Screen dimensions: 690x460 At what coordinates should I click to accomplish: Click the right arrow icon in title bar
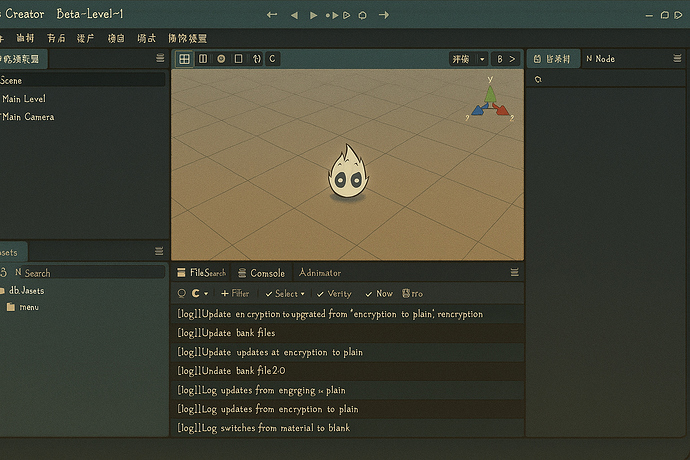click(384, 15)
